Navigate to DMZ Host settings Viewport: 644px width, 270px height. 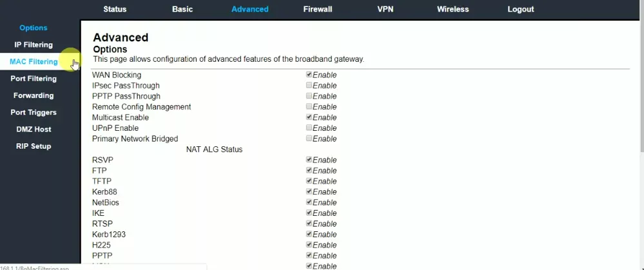(x=34, y=129)
